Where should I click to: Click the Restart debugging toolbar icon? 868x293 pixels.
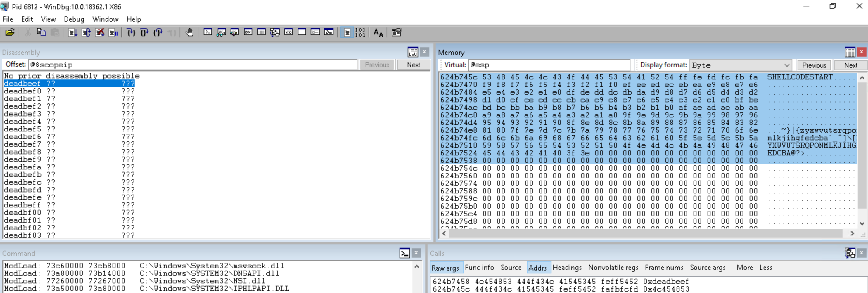coord(86,32)
